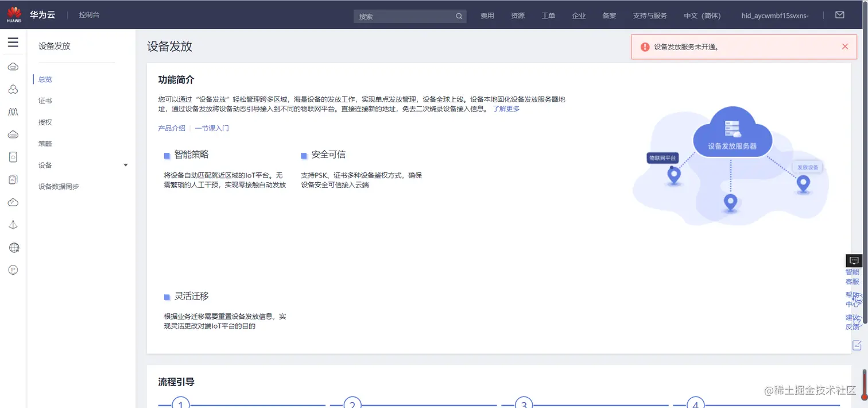868x408 pixels.
Task: Select 证书 in the left navigation
Action: point(45,100)
